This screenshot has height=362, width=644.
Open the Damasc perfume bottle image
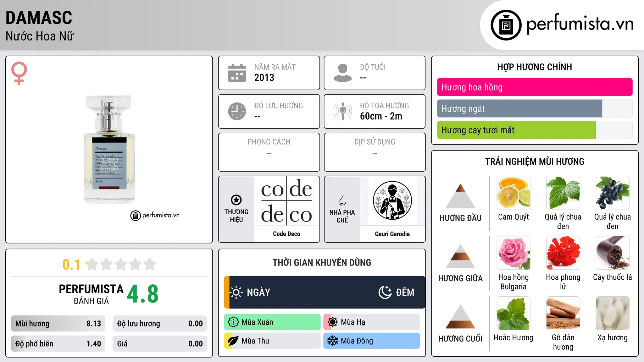(x=109, y=149)
